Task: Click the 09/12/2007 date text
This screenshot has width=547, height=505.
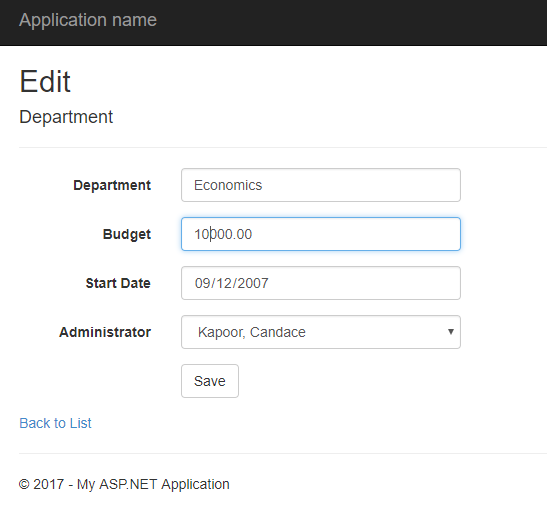Action: pyautogui.click(x=232, y=283)
